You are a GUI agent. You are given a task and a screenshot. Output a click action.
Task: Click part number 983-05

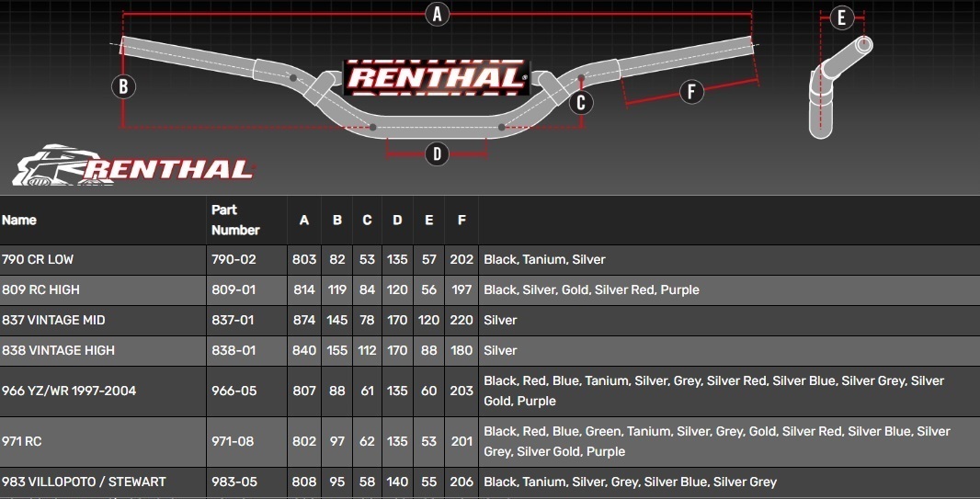(x=233, y=482)
